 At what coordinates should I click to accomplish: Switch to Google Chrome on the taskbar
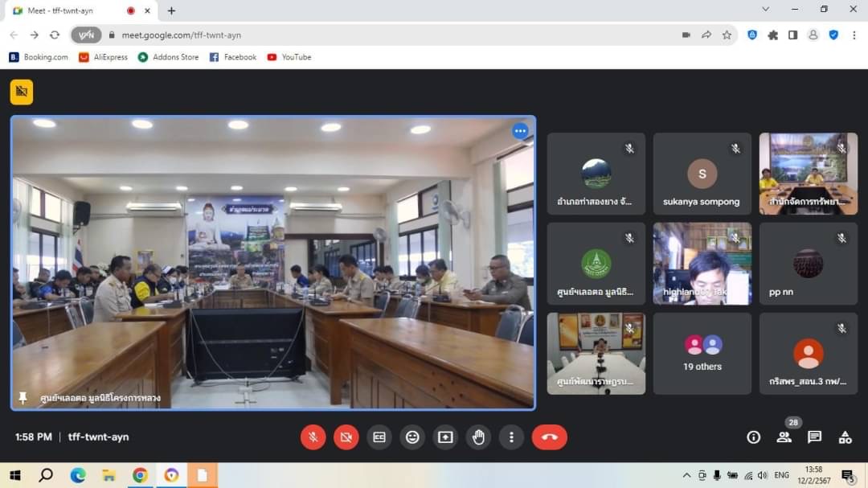[x=140, y=475]
